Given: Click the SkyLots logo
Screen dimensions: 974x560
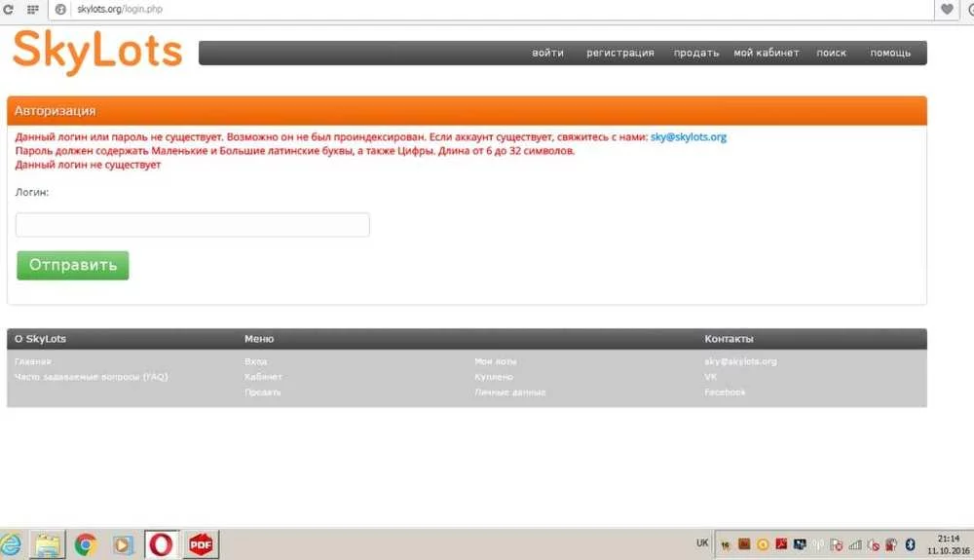Looking at the screenshot, I should tap(97, 53).
